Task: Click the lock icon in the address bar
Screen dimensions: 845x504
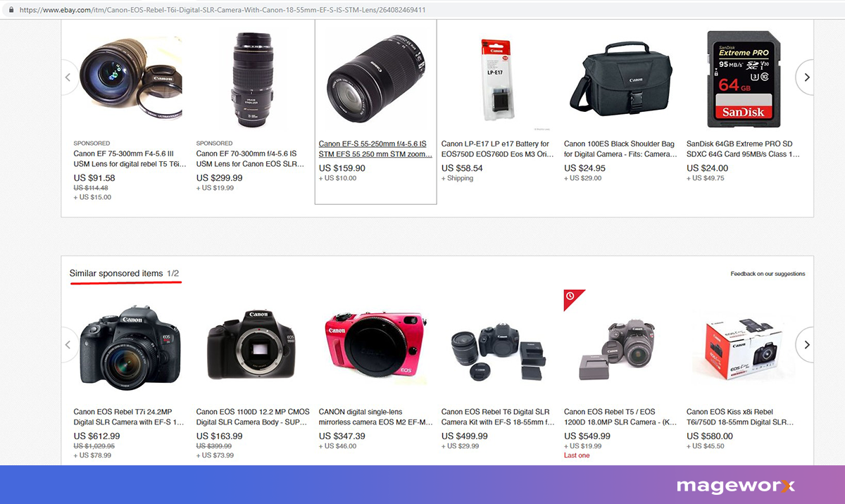Action: pyautogui.click(x=11, y=11)
